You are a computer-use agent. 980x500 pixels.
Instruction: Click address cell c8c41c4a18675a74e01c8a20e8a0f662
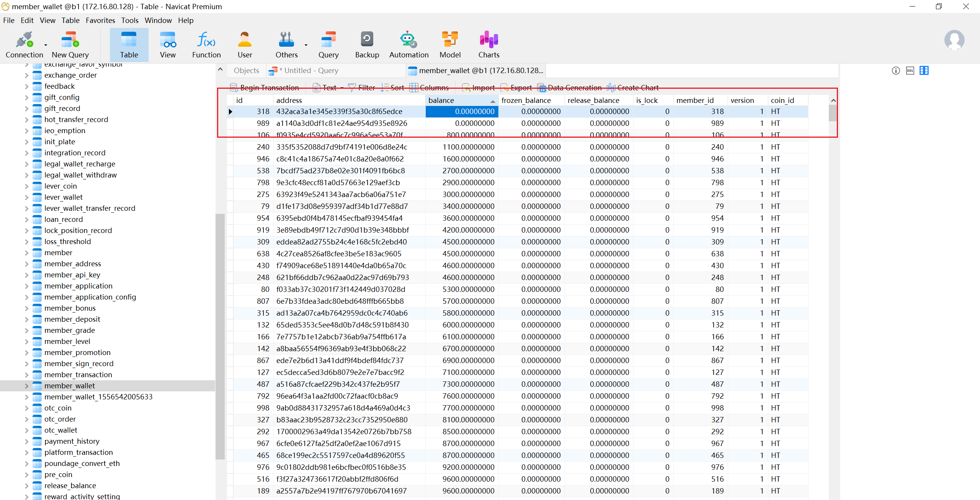[x=349, y=159]
